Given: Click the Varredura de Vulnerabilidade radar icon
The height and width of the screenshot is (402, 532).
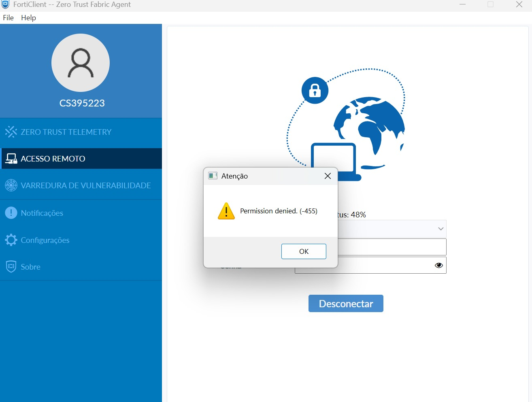Looking at the screenshot, I should [x=11, y=185].
